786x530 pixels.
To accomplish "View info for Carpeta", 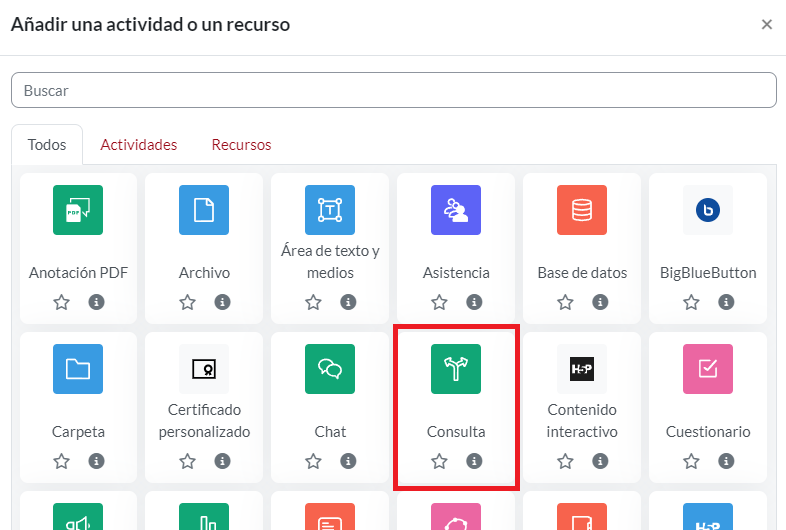I will click(96, 460).
